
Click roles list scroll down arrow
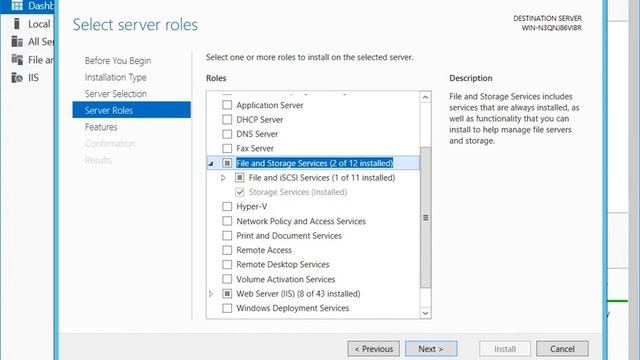point(425,313)
